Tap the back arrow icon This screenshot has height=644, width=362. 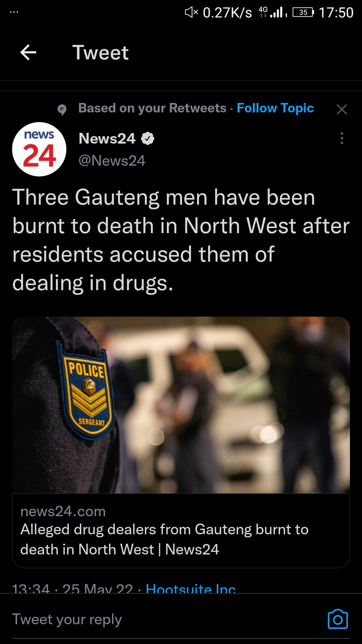[28, 52]
